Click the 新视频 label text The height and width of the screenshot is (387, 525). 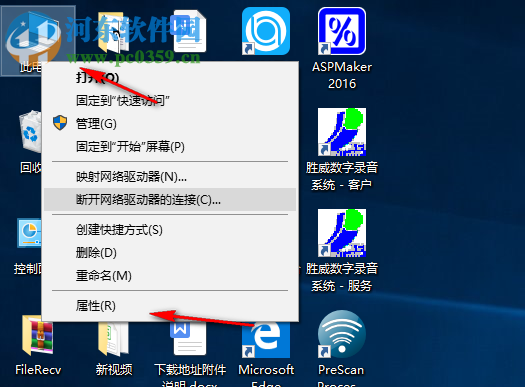pyautogui.click(x=114, y=370)
